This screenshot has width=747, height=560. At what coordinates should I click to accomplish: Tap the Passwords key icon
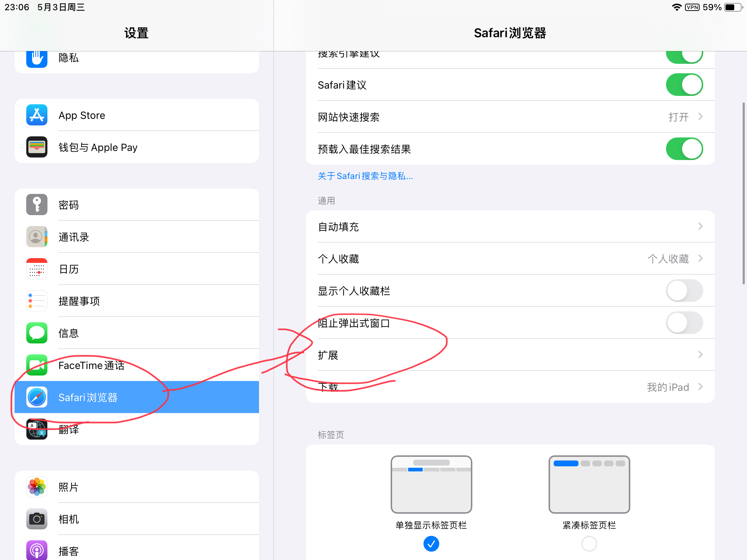click(x=37, y=205)
